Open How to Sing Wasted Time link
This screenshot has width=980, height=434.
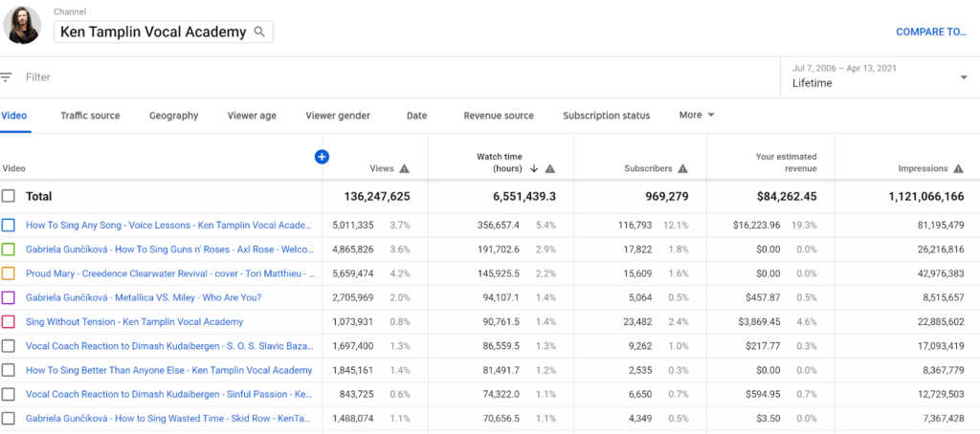click(169, 419)
